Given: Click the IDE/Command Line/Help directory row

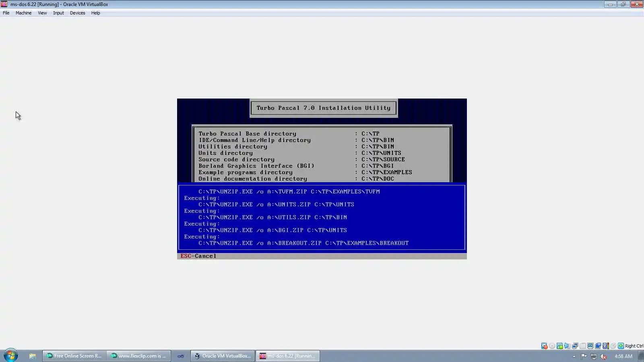Looking at the screenshot, I should pos(296,140).
